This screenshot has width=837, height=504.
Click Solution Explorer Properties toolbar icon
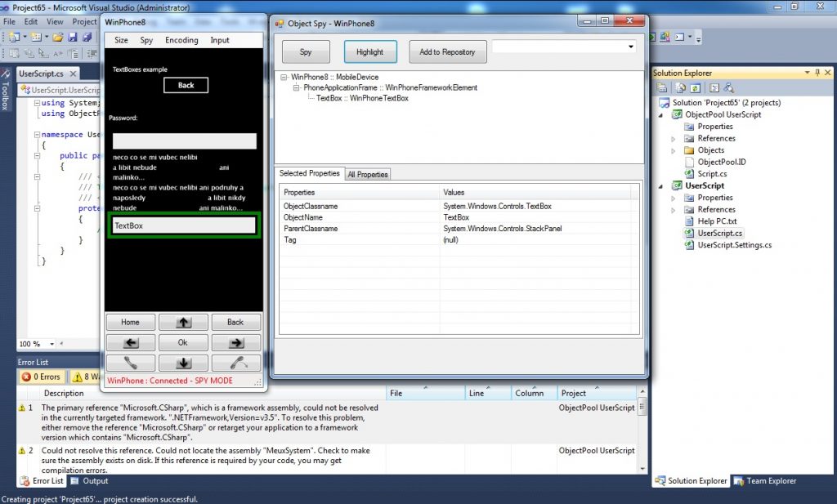tap(662, 87)
